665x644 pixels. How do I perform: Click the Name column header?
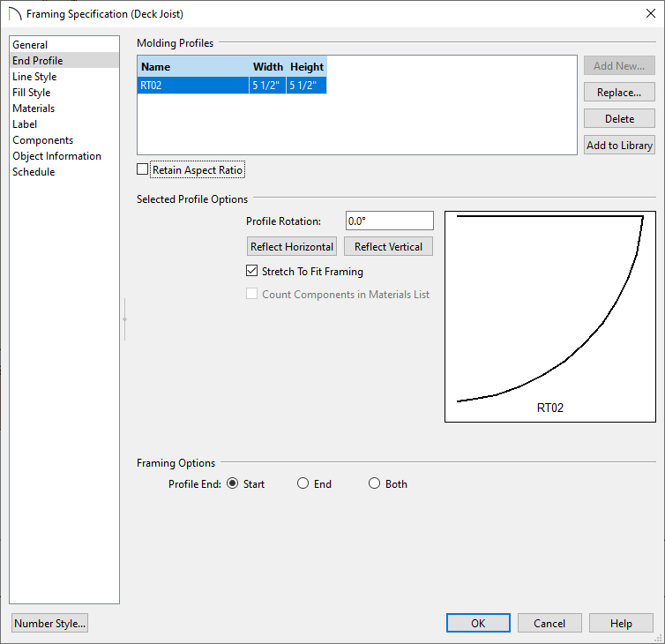tap(193, 67)
